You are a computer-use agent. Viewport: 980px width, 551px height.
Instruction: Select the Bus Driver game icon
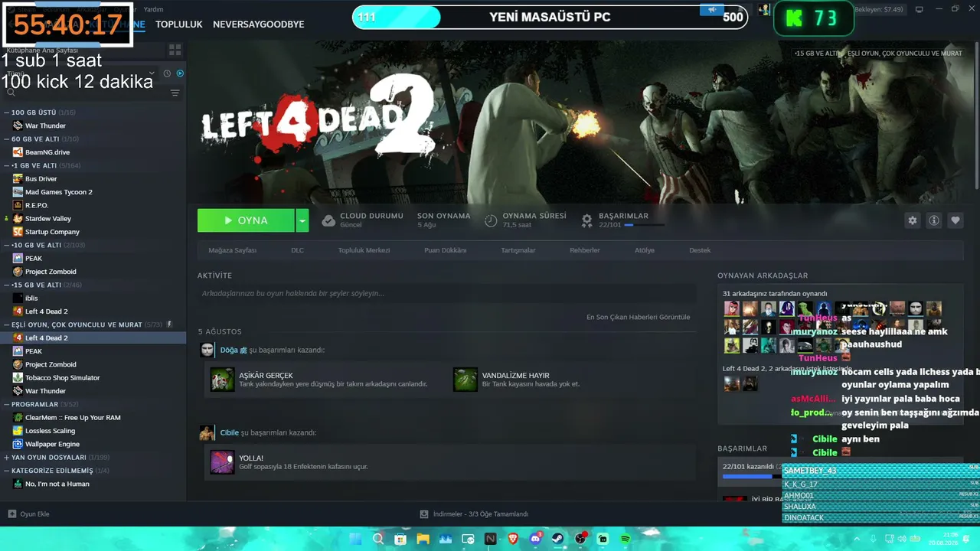pyautogui.click(x=18, y=179)
